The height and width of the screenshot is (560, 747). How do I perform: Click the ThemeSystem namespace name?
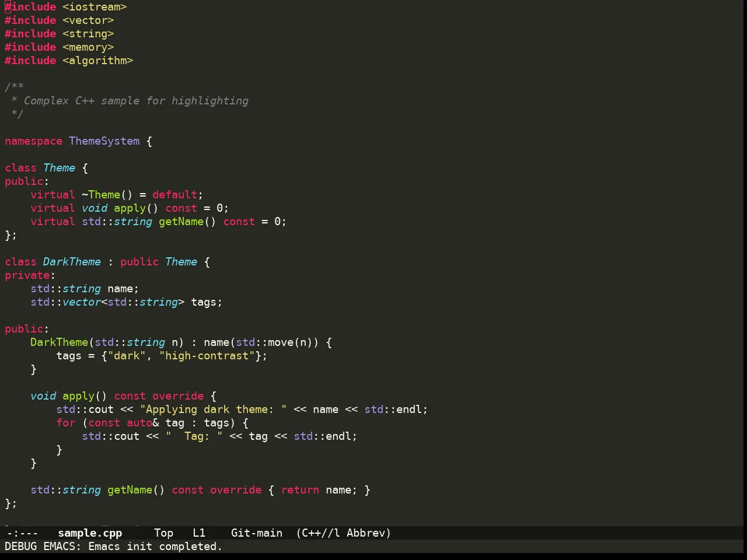(104, 141)
